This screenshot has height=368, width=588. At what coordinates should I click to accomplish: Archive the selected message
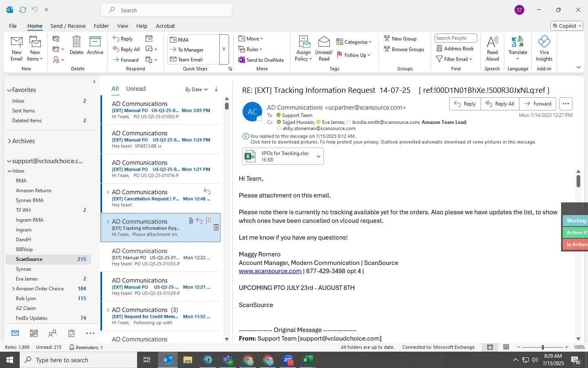pyautogui.click(x=95, y=45)
